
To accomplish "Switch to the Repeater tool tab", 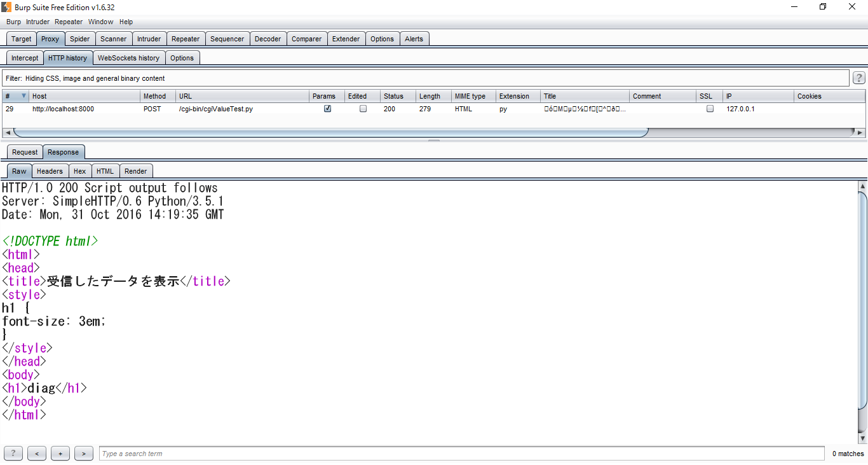I will (x=186, y=39).
